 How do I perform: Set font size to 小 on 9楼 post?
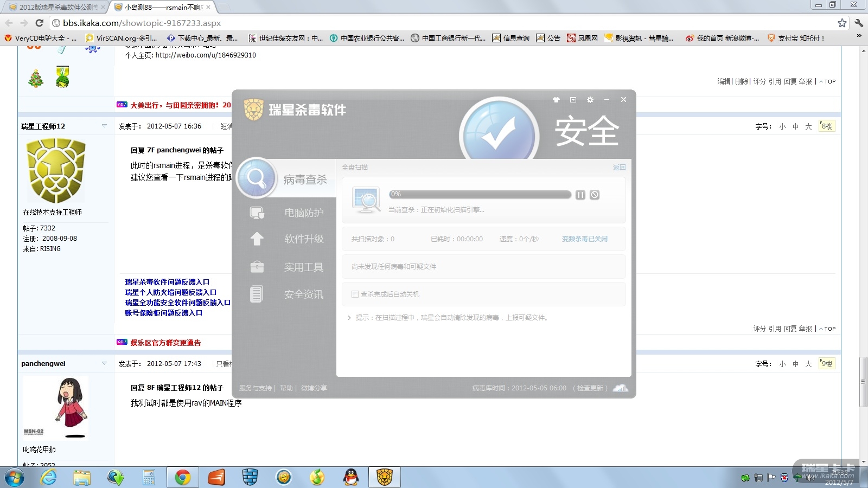pyautogui.click(x=782, y=364)
